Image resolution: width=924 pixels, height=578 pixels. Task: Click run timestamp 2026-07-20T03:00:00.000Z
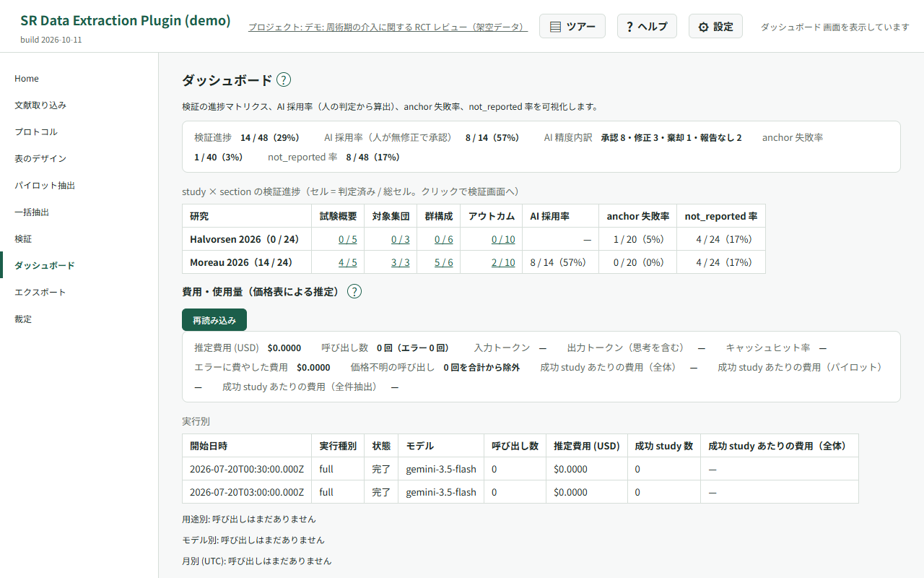[x=247, y=492]
